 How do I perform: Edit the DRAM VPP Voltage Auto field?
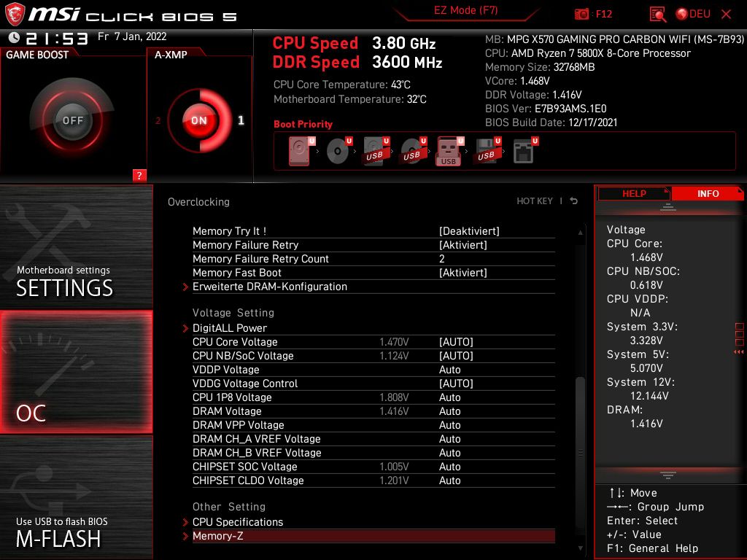tap(449, 425)
